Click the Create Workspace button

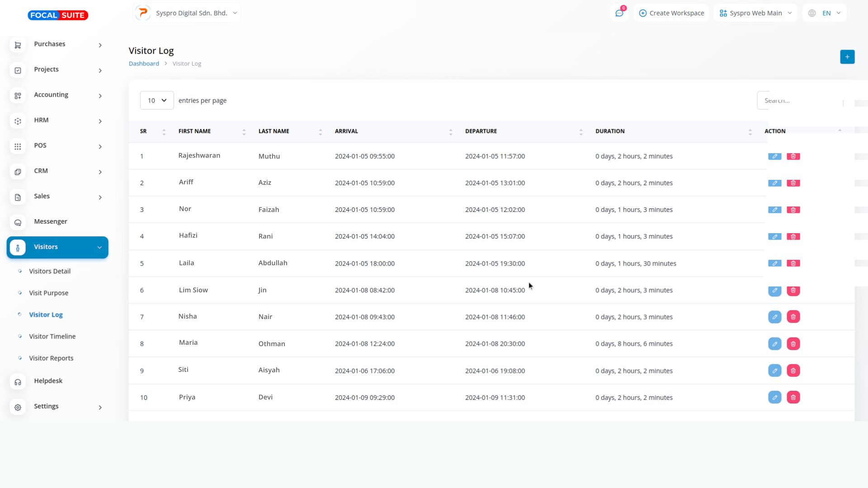coord(671,13)
